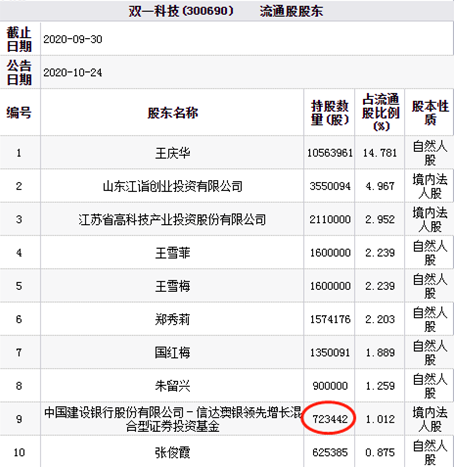The height and width of the screenshot is (467, 454).
Task: Select share count 625385
Action: (330, 452)
